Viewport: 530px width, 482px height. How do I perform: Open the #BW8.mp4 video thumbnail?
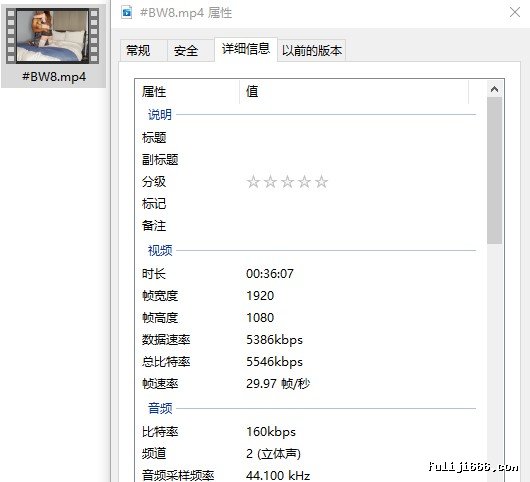tap(53, 36)
